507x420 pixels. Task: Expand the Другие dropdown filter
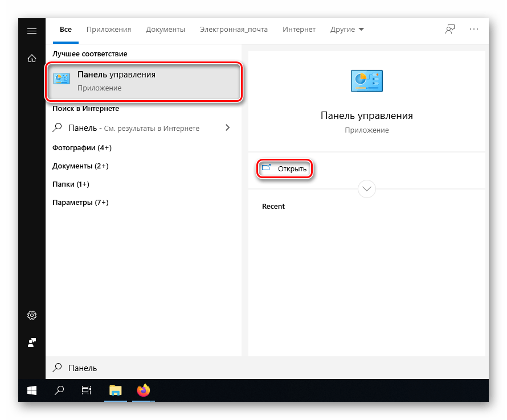click(347, 30)
